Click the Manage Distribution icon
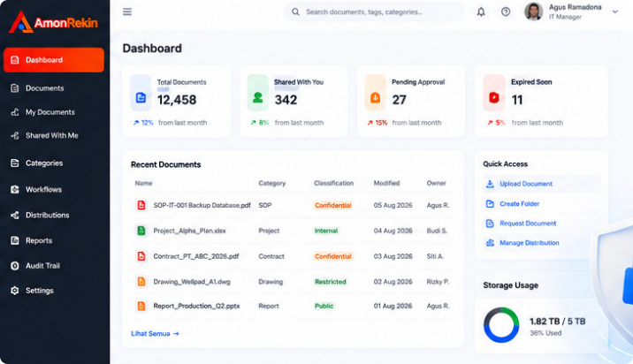Screen dimensions: 633x364 tap(490, 243)
